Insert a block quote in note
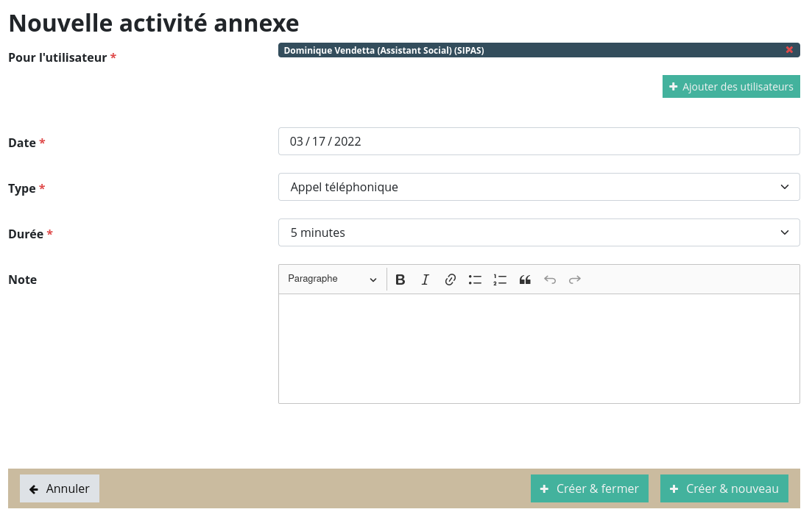The height and width of the screenshot is (512, 812). tap(525, 280)
